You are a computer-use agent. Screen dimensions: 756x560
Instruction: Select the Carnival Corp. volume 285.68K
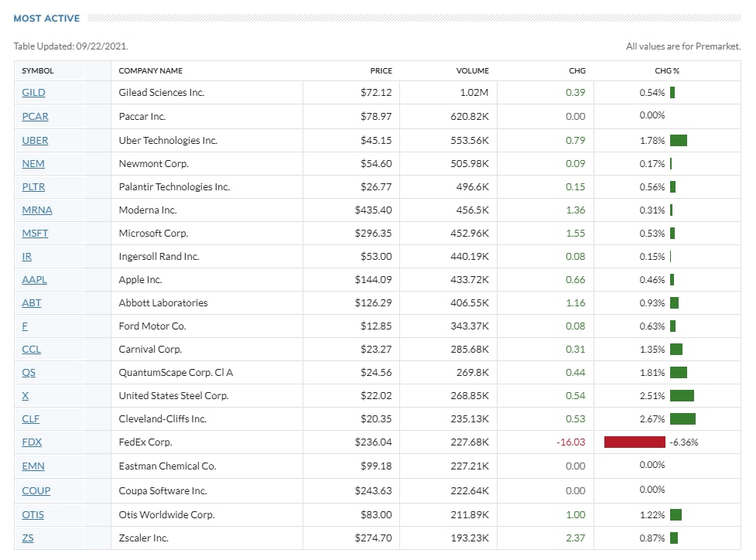(x=470, y=350)
